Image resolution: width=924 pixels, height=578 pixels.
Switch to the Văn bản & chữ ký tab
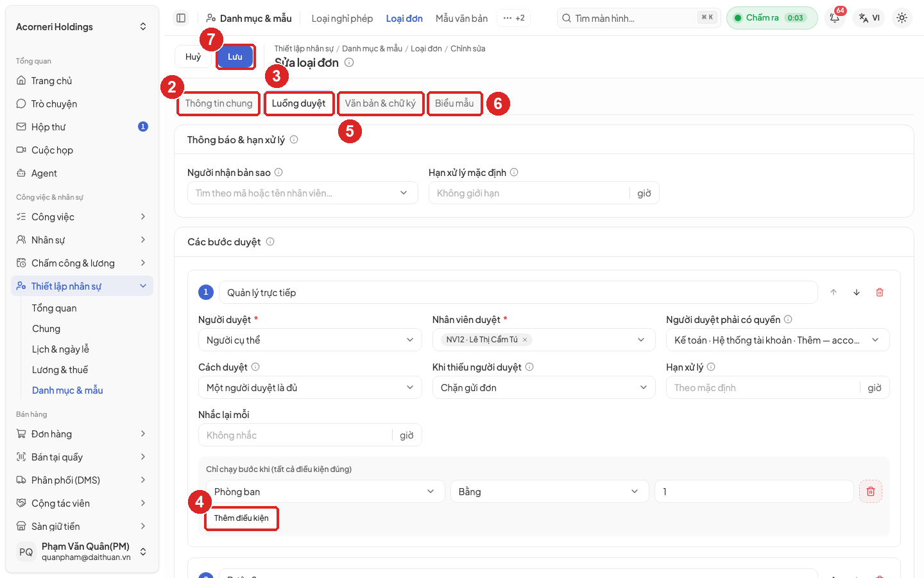pyautogui.click(x=381, y=103)
